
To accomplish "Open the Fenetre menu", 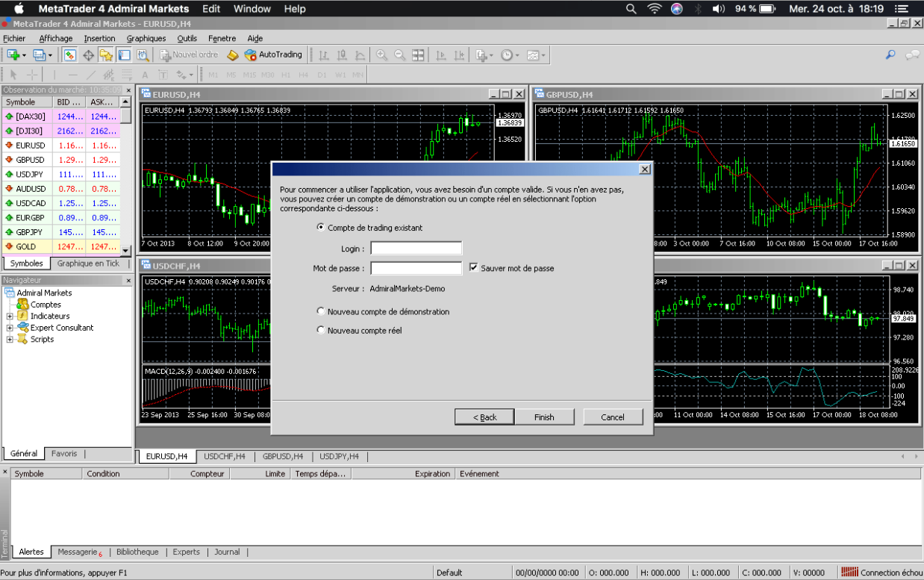I will tap(222, 38).
